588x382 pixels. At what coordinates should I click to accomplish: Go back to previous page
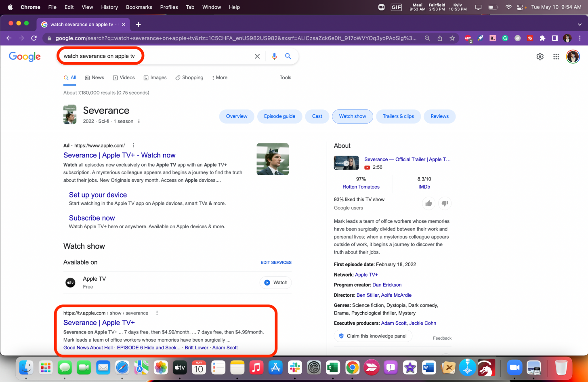(x=9, y=38)
